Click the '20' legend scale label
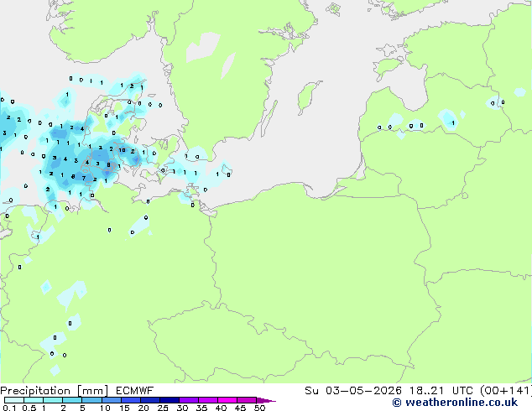 (143, 408)
